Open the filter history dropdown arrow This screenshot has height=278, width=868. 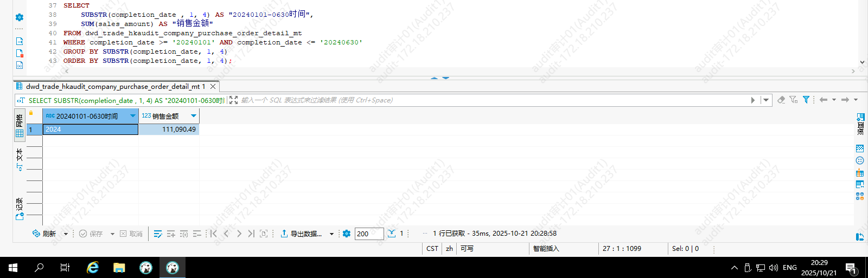766,100
